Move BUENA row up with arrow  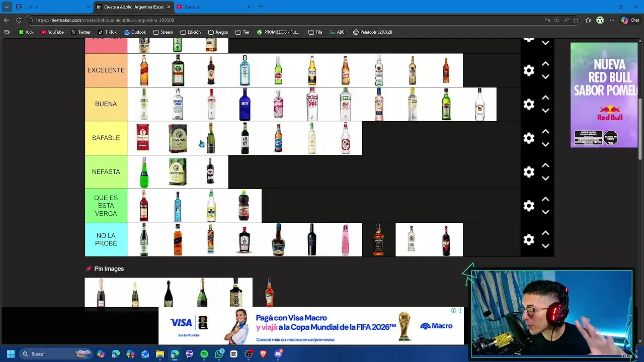coord(545,98)
